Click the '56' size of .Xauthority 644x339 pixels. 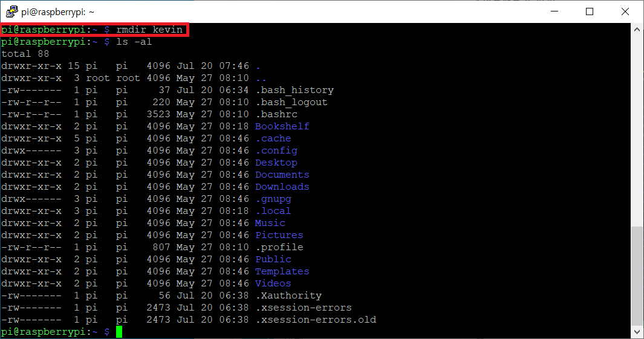click(164, 295)
